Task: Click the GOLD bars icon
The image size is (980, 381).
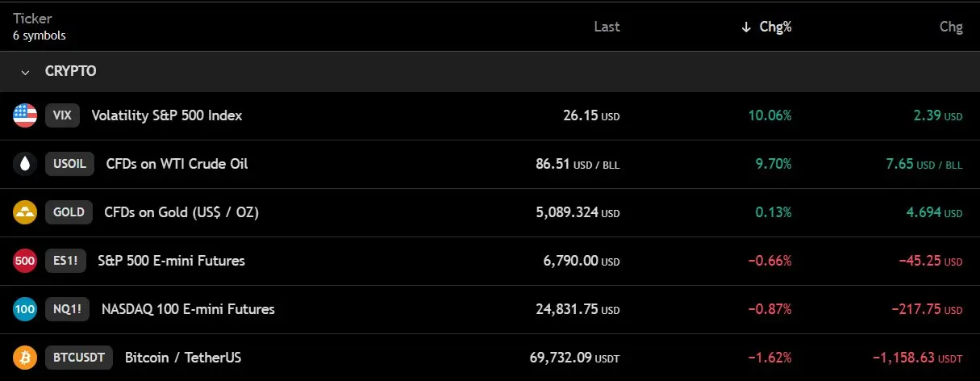Action: coord(25,212)
